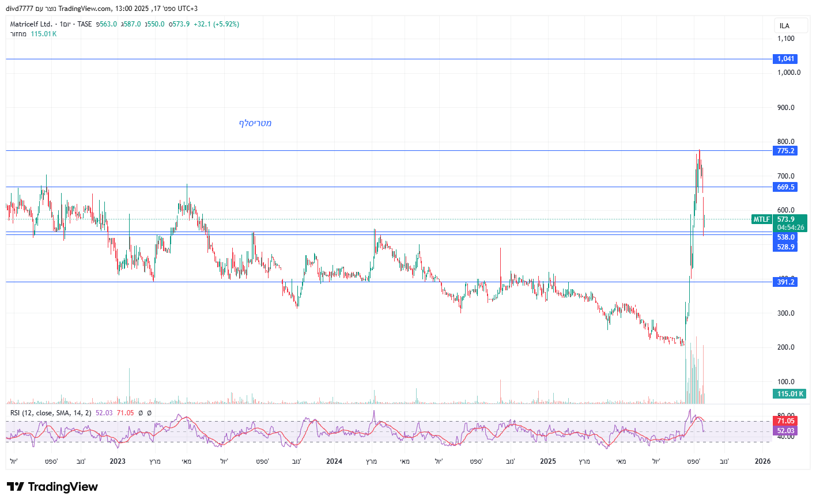Click the 2024 year label on the time axis
The width and height of the screenshot is (816, 504).
(x=334, y=461)
